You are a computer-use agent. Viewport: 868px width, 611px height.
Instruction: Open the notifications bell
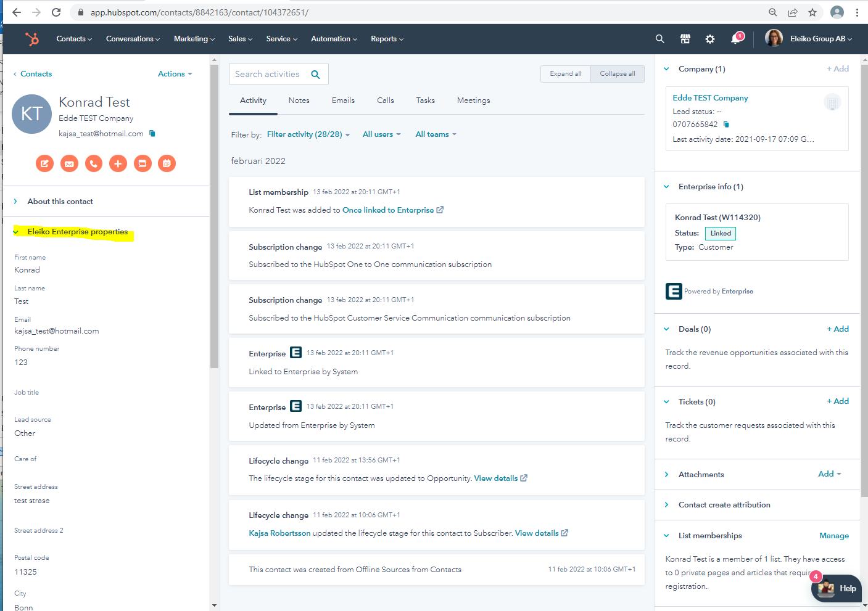(735, 39)
